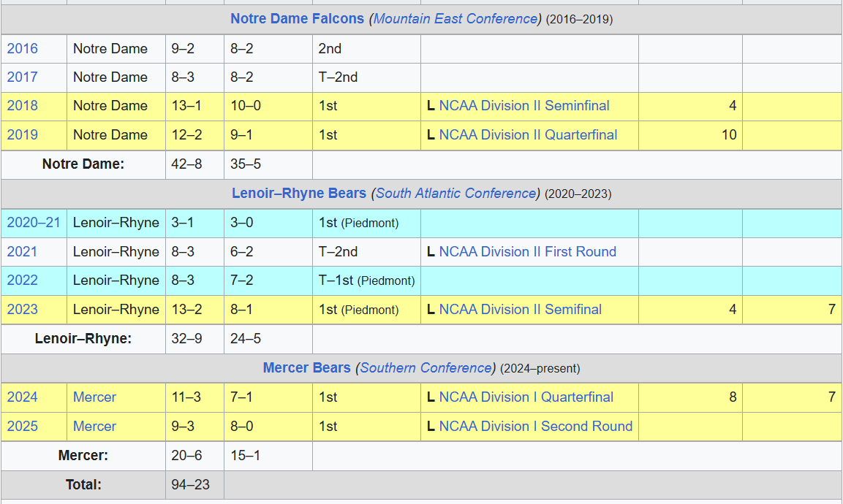Open the 2019 season link
This screenshot has height=504, width=843.
coord(23,135)
